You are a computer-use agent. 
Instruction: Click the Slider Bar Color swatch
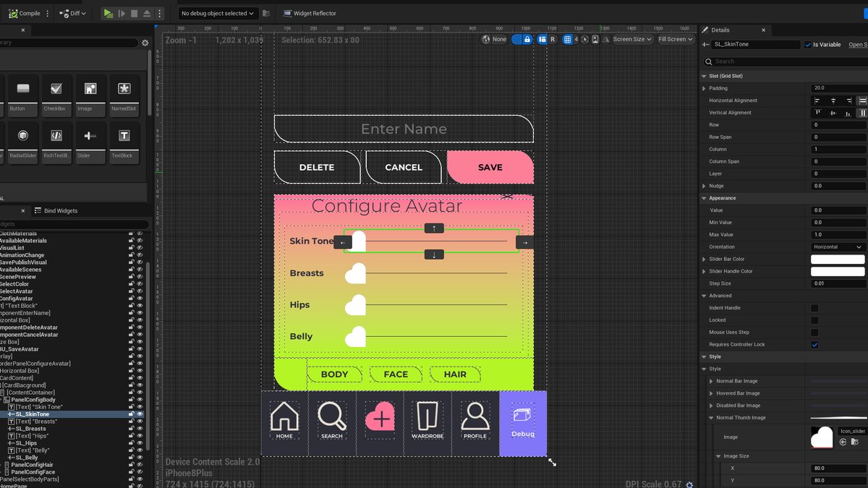pos(838,259)
